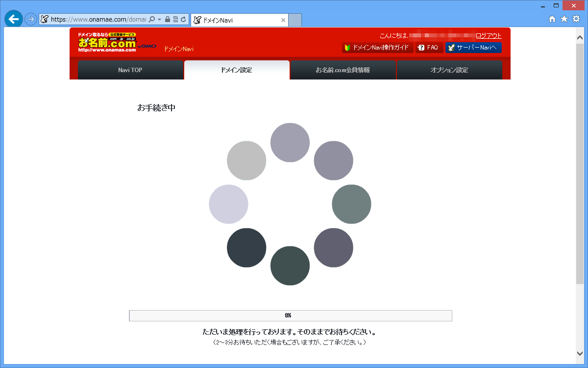The image size is (588, 368).
Task: Switch to the オプション設定 tab
Action: [x=449, y=70]
